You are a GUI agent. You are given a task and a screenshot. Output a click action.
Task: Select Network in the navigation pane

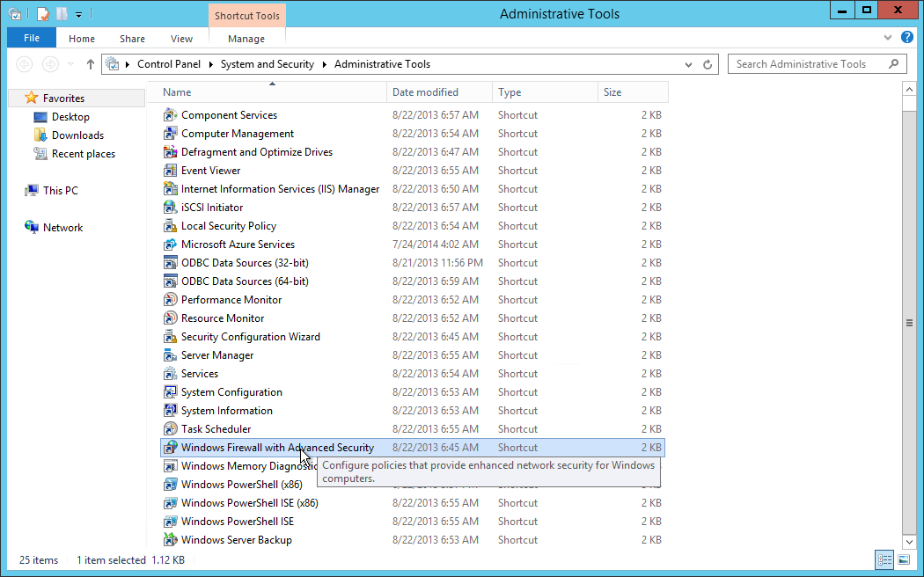tap(63, 227)
